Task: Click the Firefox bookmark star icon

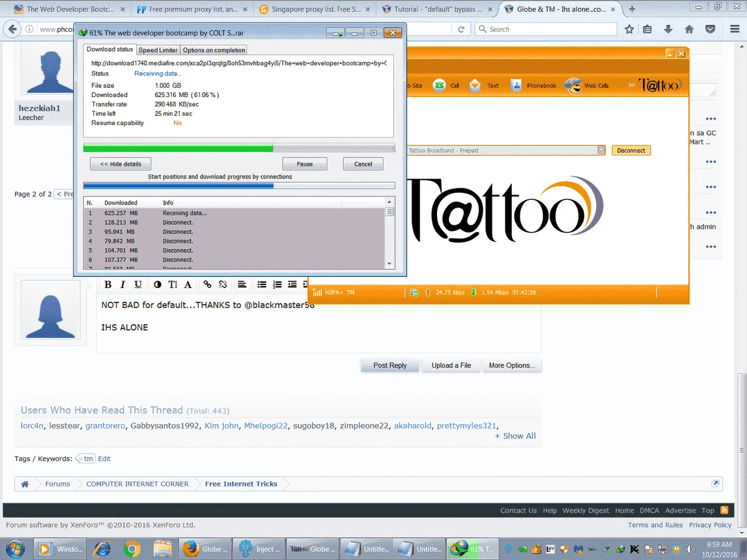Action: click(629, 29)
